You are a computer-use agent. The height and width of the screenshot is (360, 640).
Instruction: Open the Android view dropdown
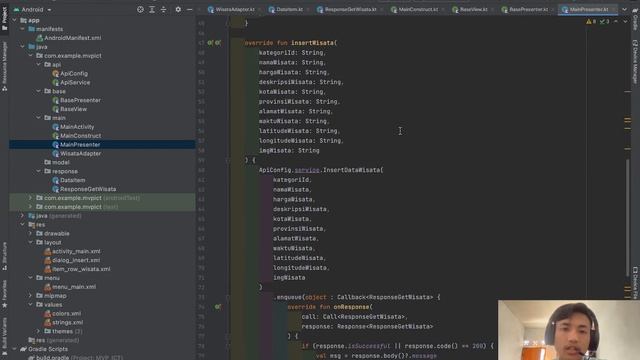33,9
